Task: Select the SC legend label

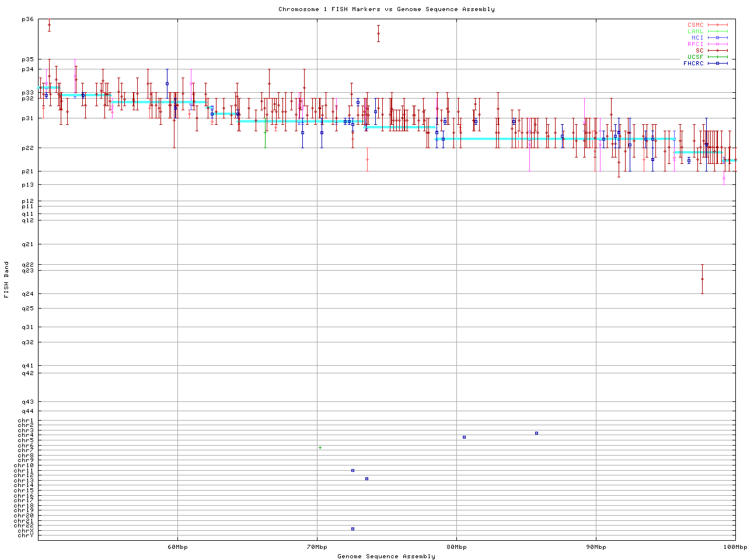Action: pyautogui.click(x=699, y=51)
